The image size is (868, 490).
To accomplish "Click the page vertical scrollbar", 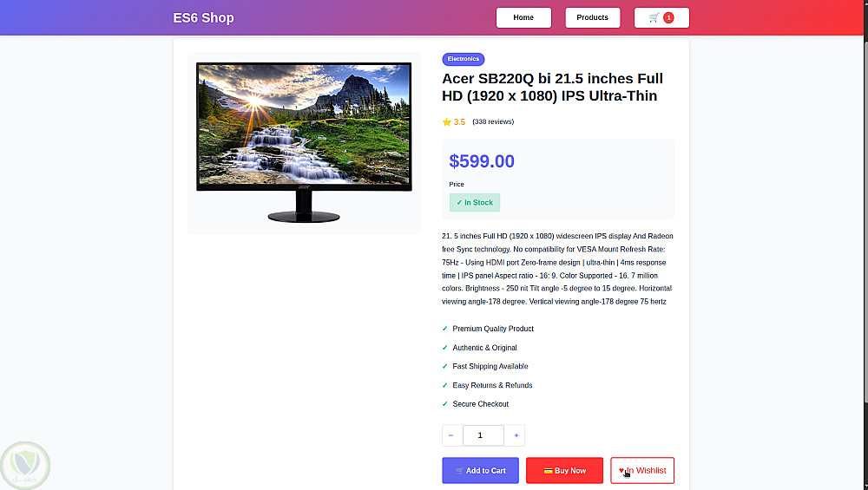I will click(x=865, y=221).
